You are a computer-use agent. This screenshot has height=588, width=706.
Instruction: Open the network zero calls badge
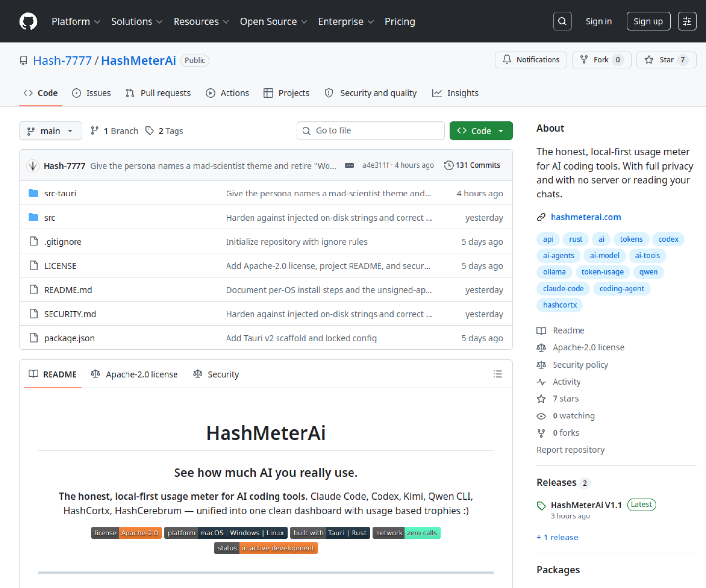(x=406, y=533)
